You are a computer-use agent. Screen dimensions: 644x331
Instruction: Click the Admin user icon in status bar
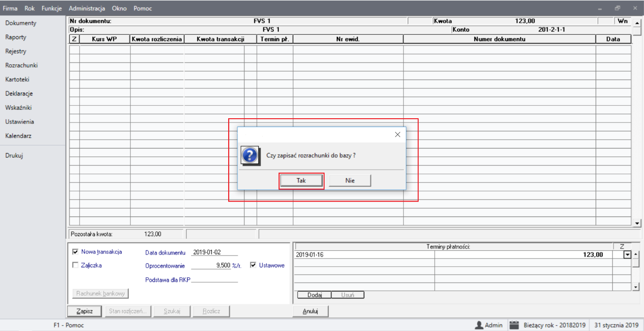click(479, 325)
